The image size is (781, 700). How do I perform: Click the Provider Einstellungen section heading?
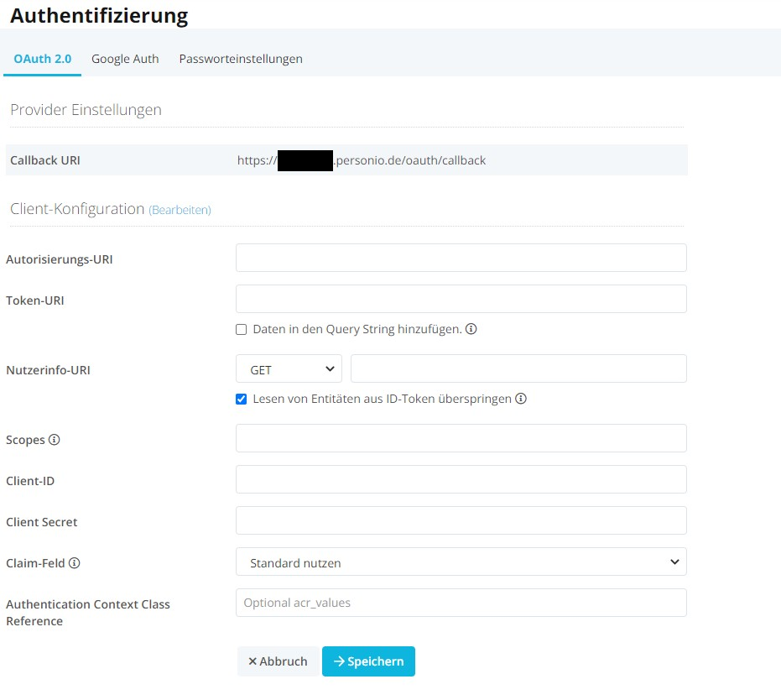(86, 110)
